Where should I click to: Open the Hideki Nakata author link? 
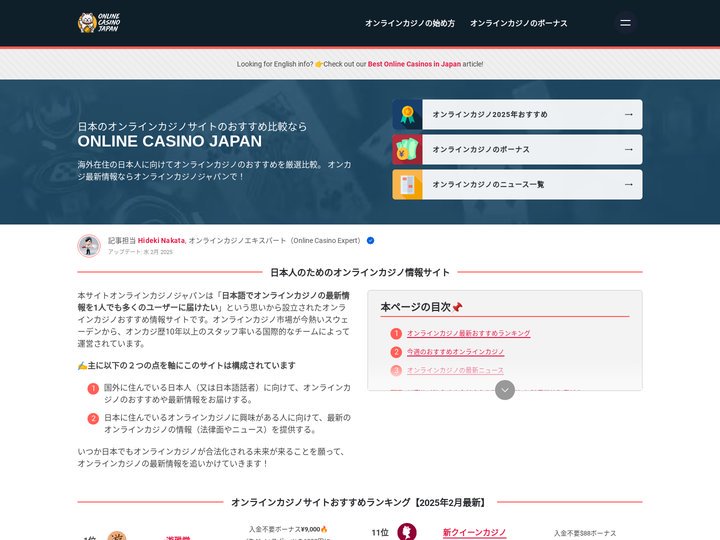point(161,241)
